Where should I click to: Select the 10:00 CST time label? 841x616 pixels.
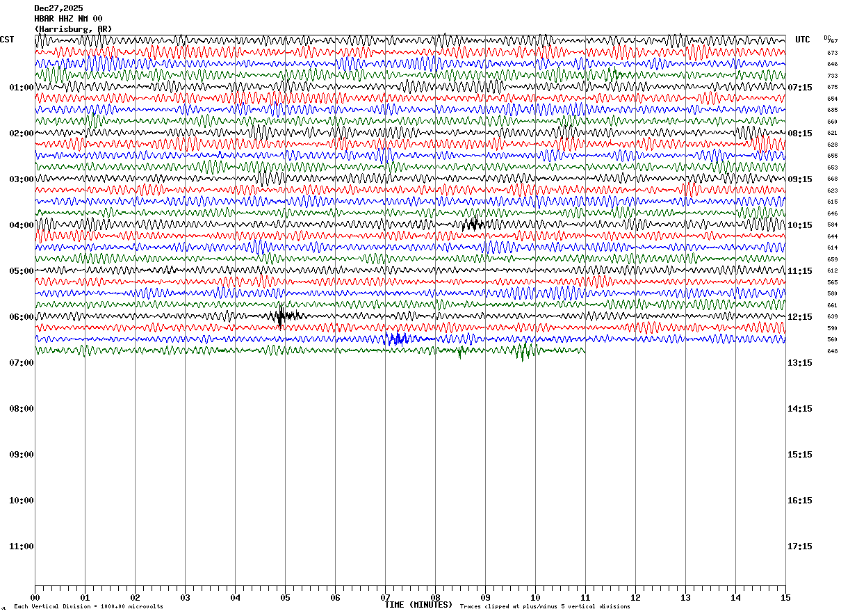[22, 501]
